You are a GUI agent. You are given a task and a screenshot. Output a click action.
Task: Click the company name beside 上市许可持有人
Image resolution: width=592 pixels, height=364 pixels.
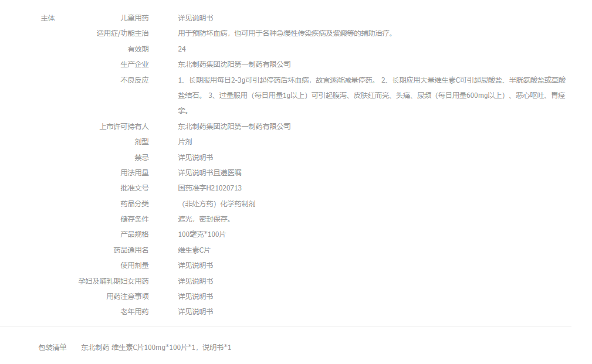(x=234, y=126)
